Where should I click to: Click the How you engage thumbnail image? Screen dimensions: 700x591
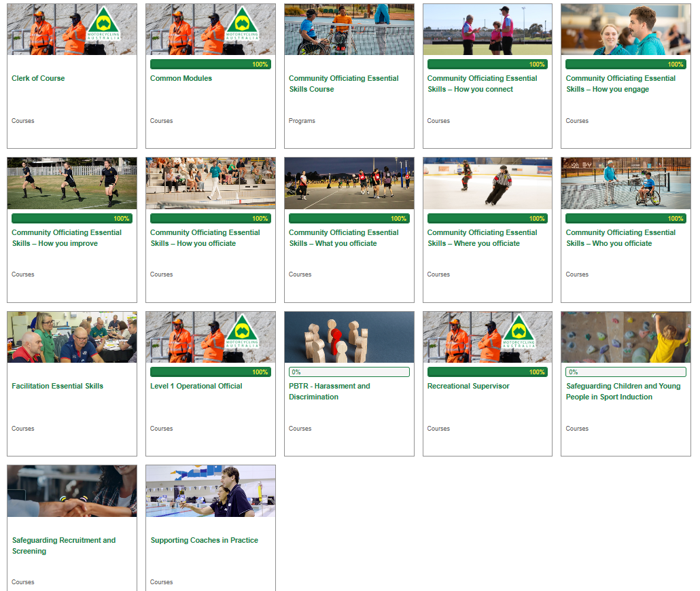626,29
